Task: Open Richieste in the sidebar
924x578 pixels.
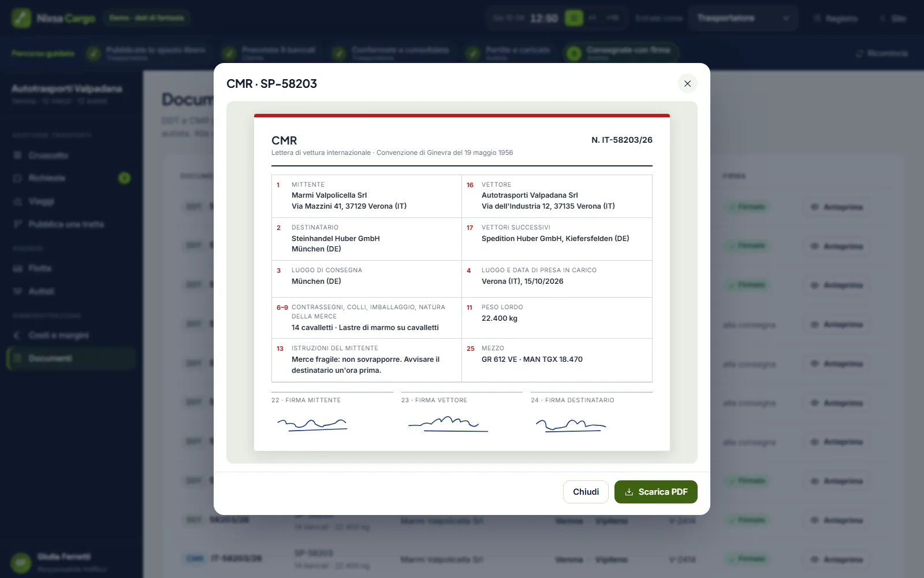Action: point(72,178)
